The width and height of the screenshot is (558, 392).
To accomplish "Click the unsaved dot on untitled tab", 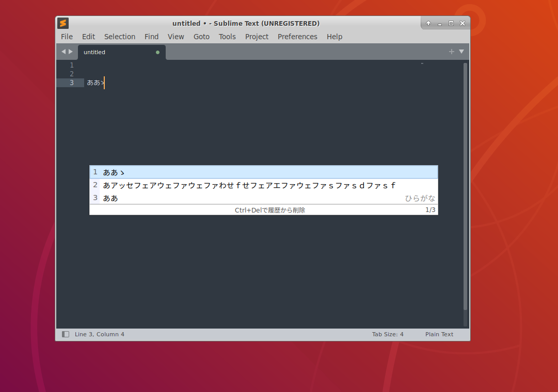I will (157, 52).
